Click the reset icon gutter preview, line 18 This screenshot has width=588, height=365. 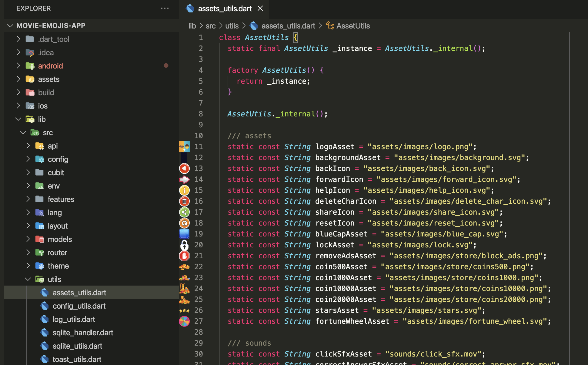[x=184, y=223]
